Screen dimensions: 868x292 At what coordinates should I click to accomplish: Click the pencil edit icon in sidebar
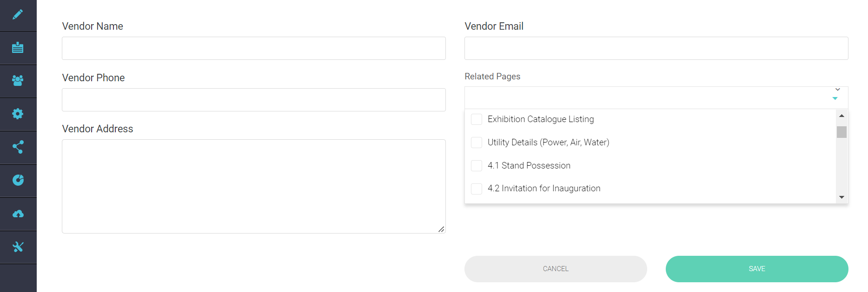(18, 15)
